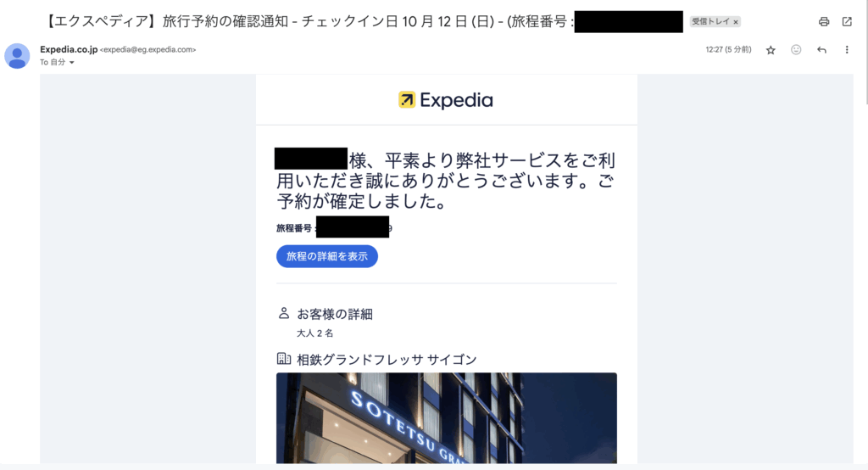Star this Expedia email
Screen dimensions: 868x470
tap(771, 50)
